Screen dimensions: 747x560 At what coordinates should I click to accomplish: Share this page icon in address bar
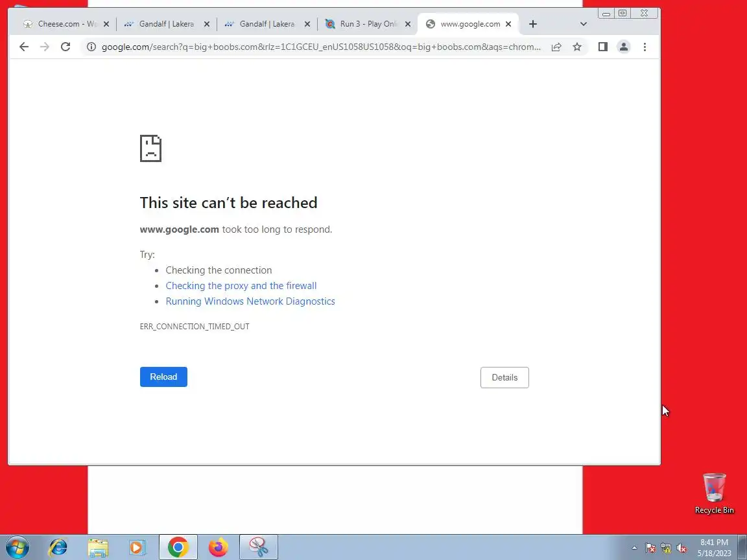(x=556, y=47)
